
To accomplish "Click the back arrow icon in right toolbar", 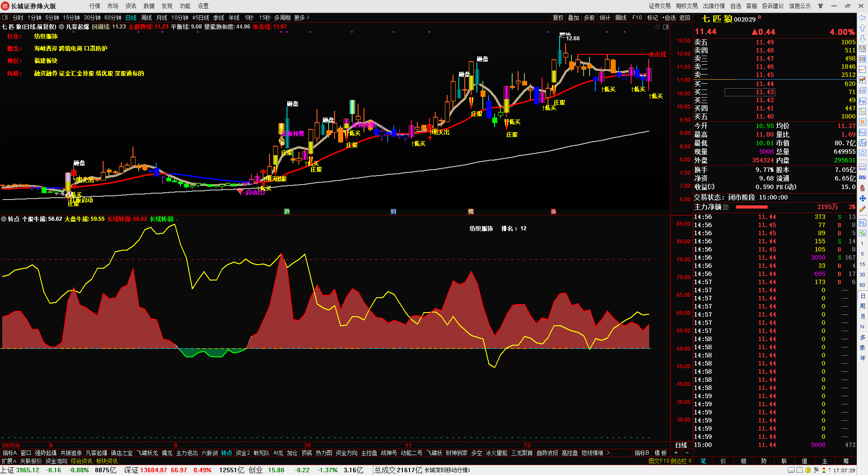I will point(863,18).
